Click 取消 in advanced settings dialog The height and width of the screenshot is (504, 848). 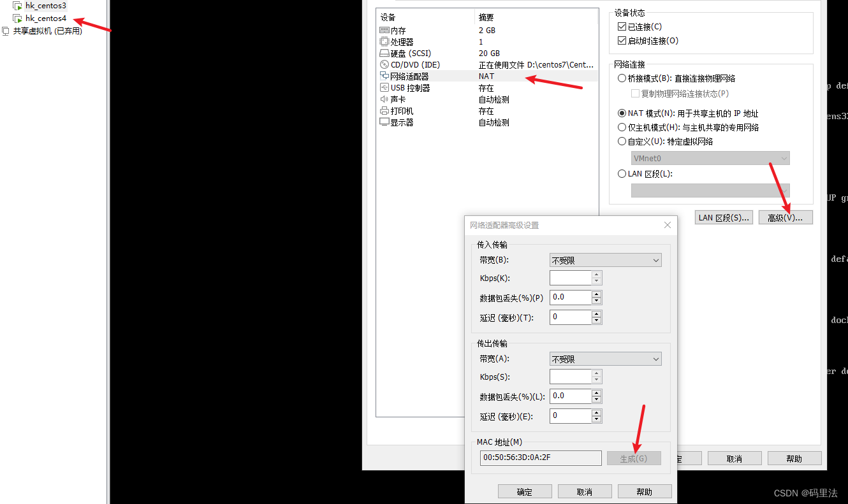(585, 491)
